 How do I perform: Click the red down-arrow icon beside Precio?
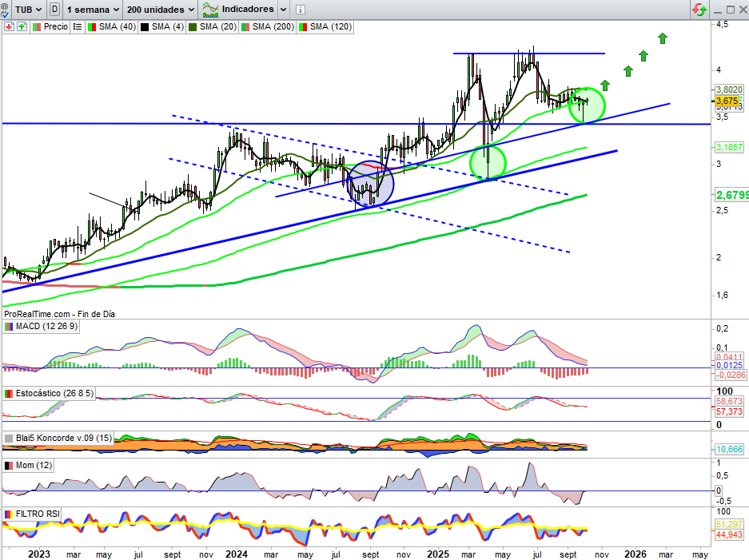click(8, 26)
